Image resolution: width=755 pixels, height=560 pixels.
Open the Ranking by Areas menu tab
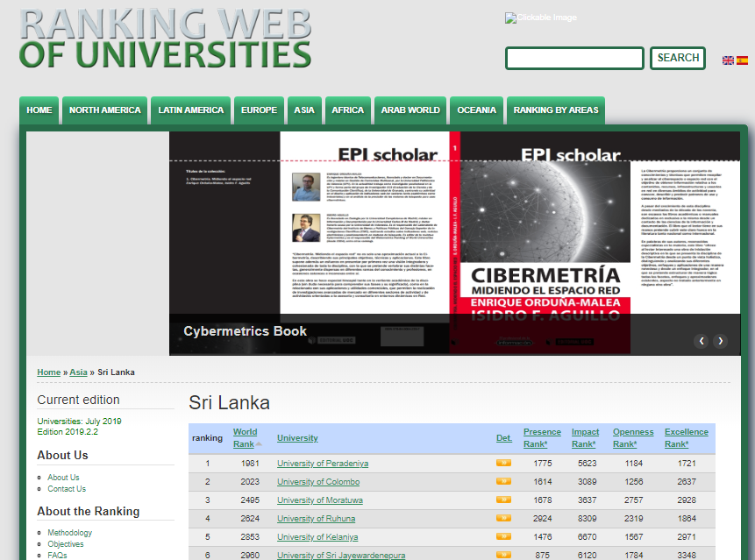click(x=556, y=110)
